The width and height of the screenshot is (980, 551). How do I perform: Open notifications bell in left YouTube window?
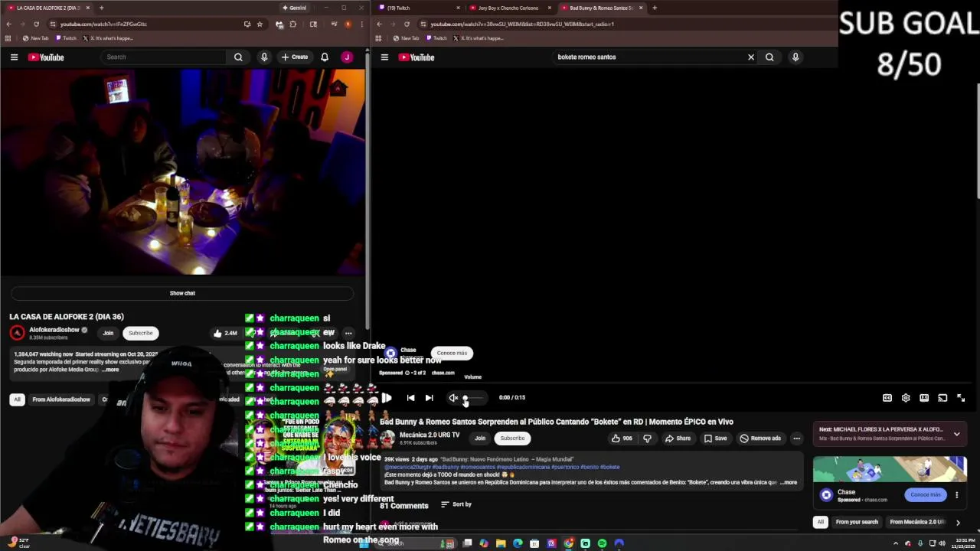click(325, 57)
